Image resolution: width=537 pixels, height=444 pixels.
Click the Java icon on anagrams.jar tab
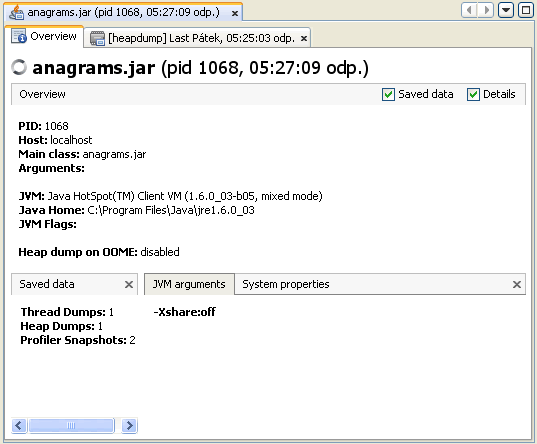point(16,12)
